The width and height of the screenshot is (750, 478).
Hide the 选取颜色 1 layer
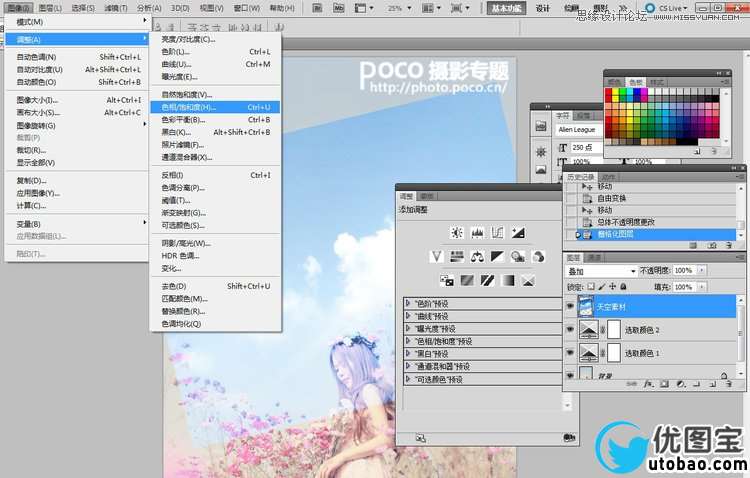[570, 353]
